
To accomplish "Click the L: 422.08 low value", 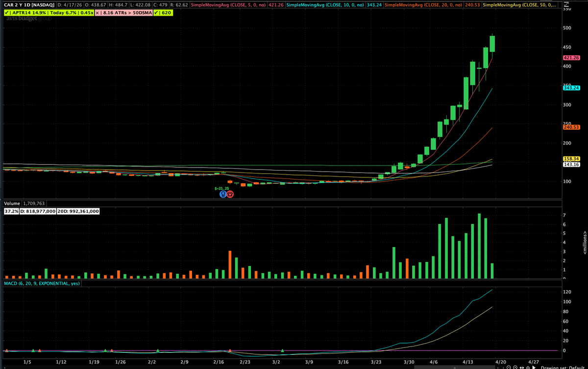I will click(140, 5).
